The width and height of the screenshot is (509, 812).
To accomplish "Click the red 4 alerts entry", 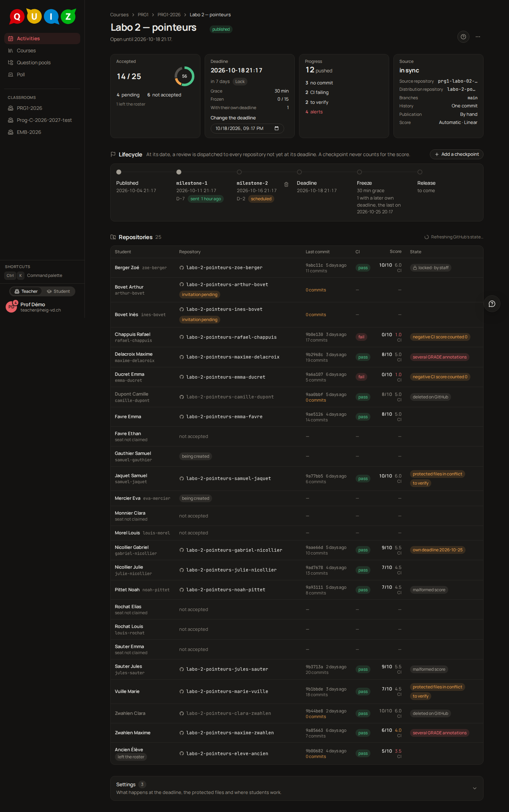I will [314, 112].
